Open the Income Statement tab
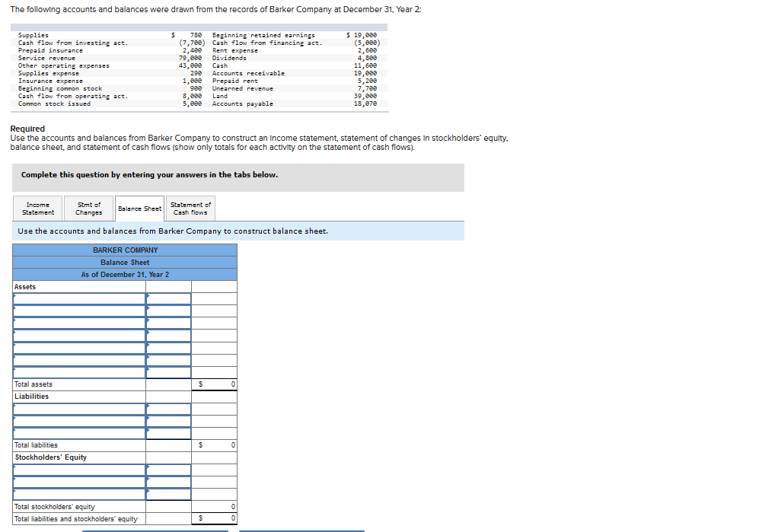Viewport: 762px width, 532px height. coord(38,209)
